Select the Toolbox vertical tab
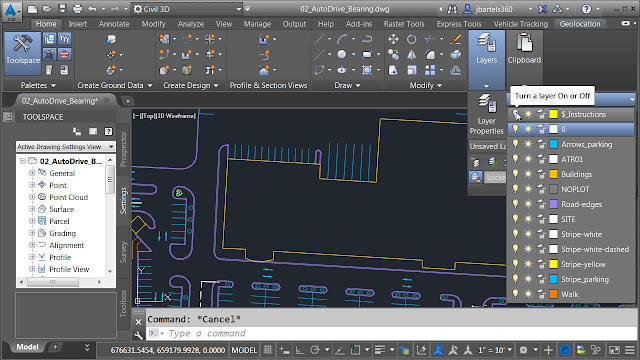640x360 pixels. (123, 304)
